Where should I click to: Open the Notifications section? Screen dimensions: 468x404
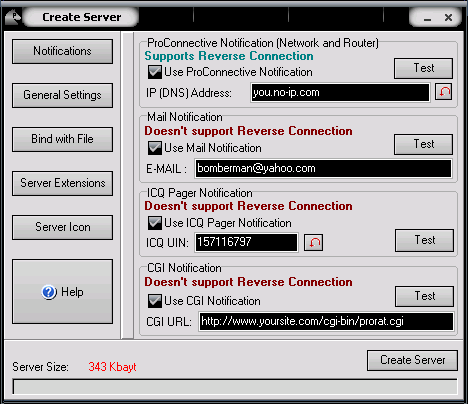62,51
